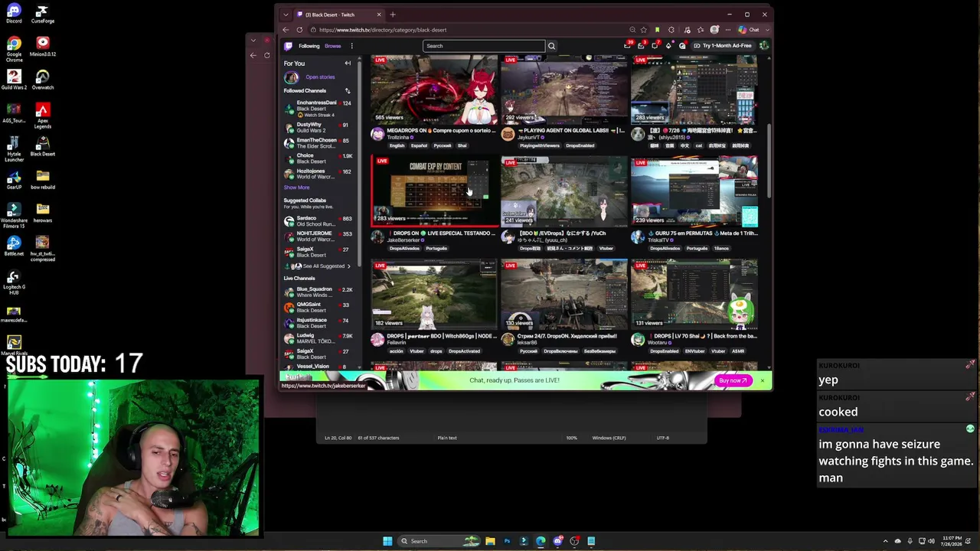The width and height of the screenshot is (980, 551).
Task: Open the Overwatch desktop shortcut
Action: tap(42, 78)
